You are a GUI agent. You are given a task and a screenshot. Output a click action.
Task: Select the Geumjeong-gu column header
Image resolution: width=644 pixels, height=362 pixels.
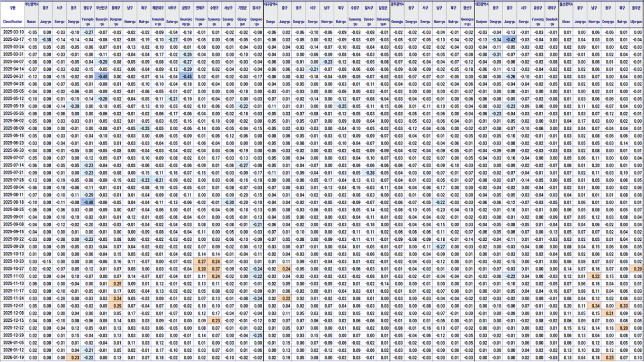click(186, 22)
